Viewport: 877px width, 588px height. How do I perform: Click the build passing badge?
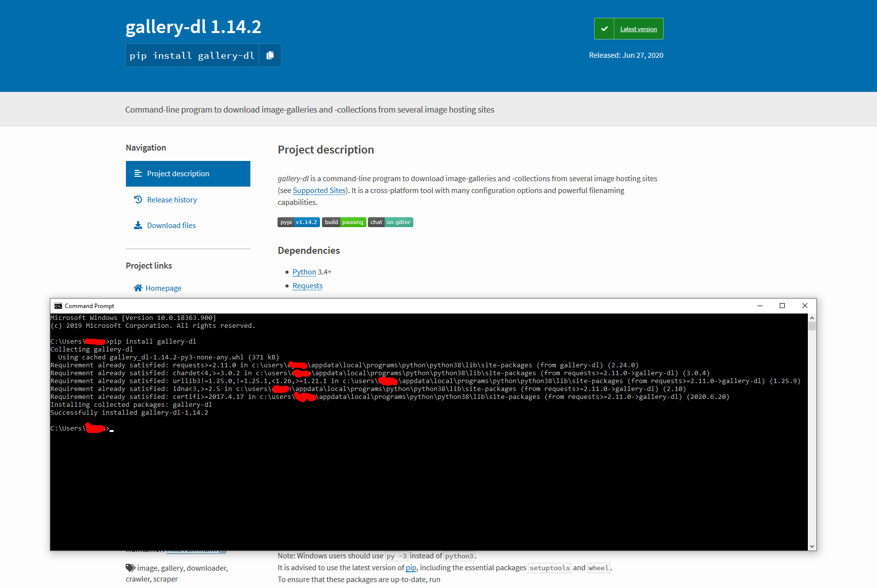tap(344, 222)
